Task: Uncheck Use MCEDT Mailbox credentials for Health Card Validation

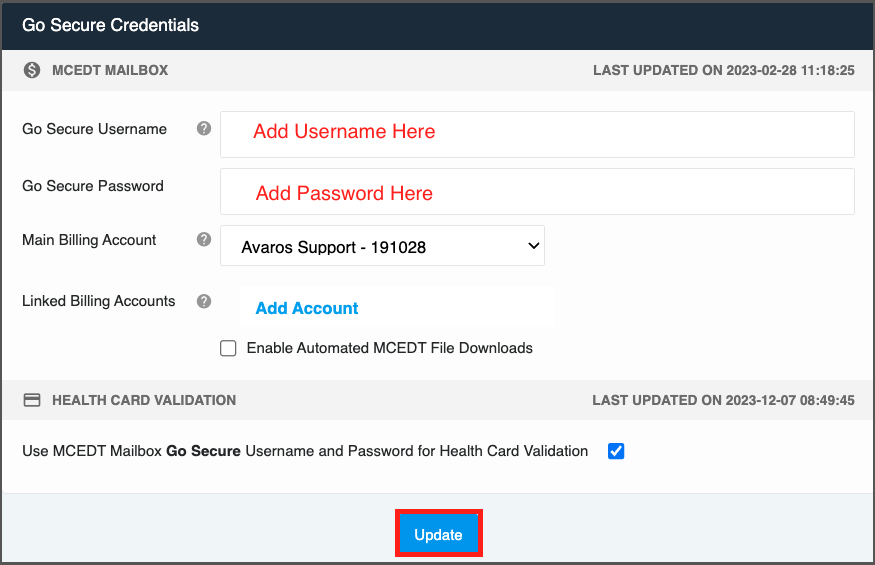Action: click(616, 451)
